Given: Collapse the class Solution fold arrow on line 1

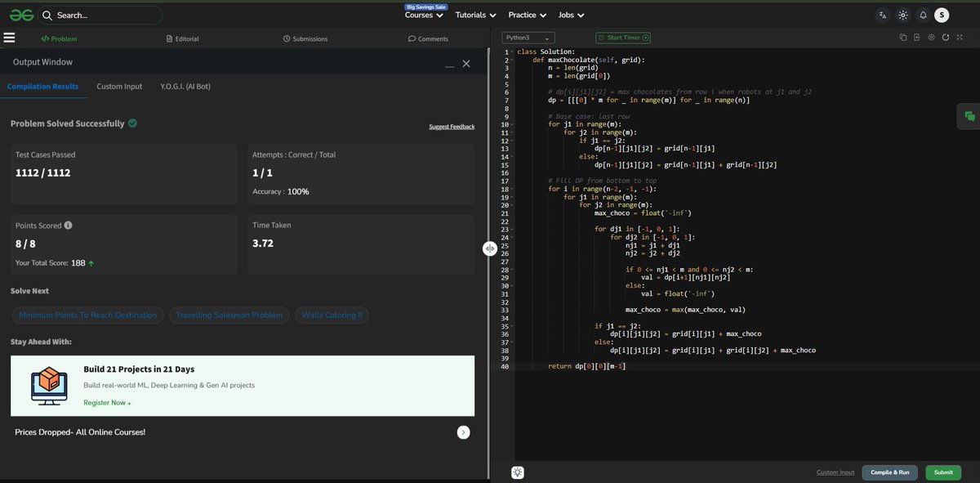Looking at the screenshot, I should point(512,52).
